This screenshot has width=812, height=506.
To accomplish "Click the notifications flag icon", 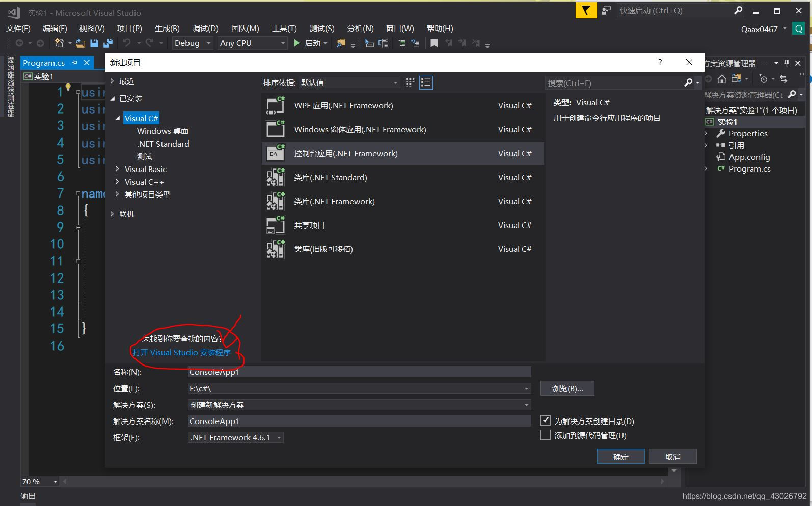I will click(586, 10).
